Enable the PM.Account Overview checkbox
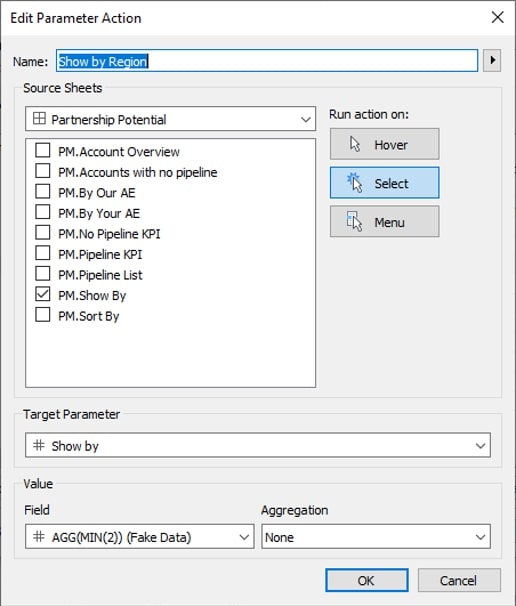This screenshot has height=606, width=516. (x=43, y=150)
